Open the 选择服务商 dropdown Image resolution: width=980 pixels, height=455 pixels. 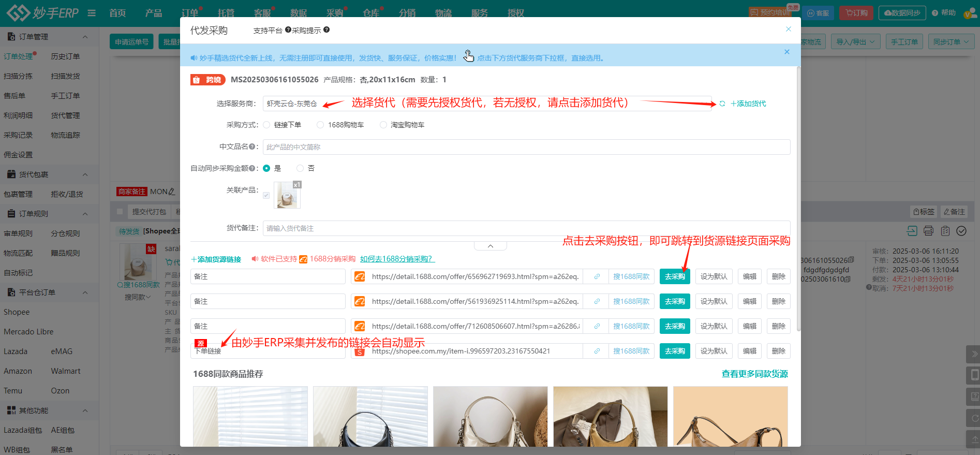pos(486,104)
